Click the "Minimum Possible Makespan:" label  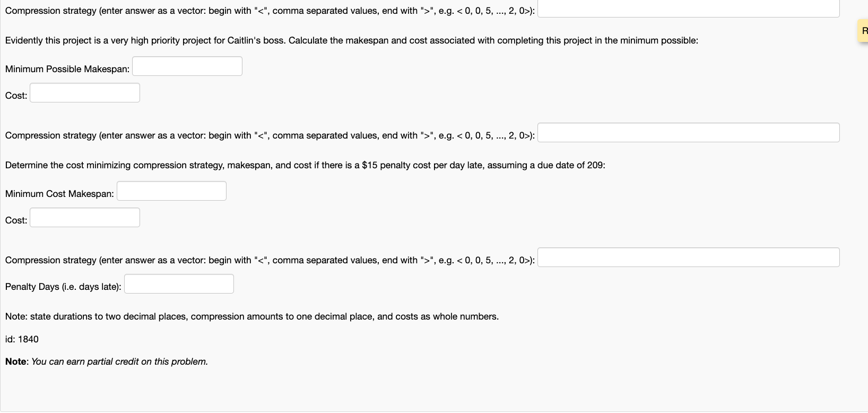(x=66, y=69)
